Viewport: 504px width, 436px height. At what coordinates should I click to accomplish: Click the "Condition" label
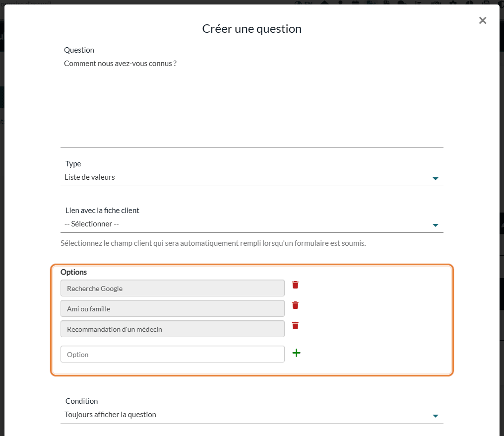[82, 401]
